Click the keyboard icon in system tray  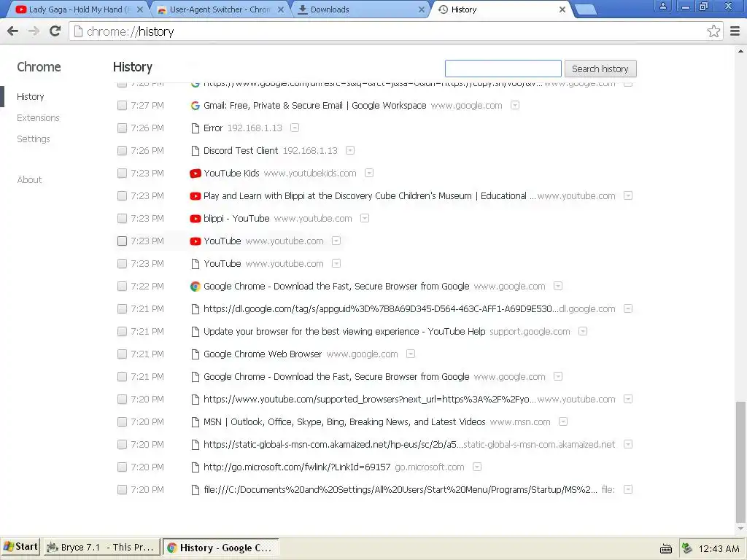click(665, 548)
